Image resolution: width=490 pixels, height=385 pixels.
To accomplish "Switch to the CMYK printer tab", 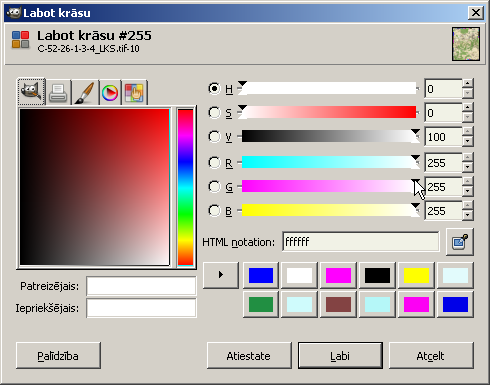I will coord(58,92).
